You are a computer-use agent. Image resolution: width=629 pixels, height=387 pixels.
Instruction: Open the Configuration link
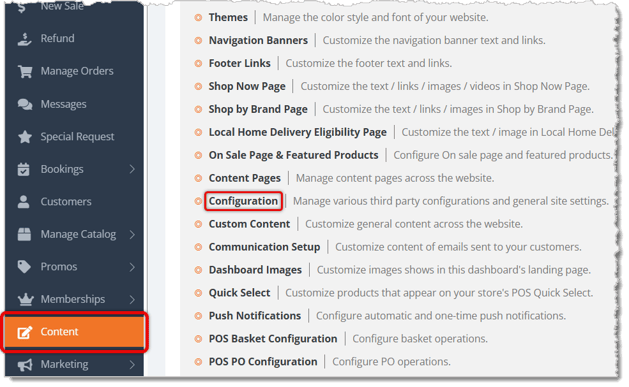pos(243,201)
